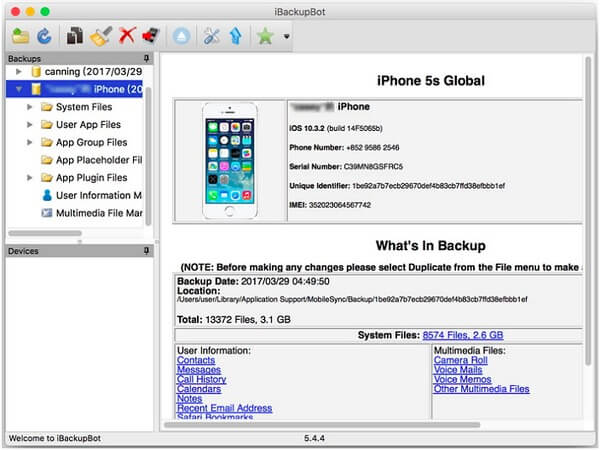Expand System Files folder
The width and height of the screenshot is (600, 450).
click(x=29, y=107)
